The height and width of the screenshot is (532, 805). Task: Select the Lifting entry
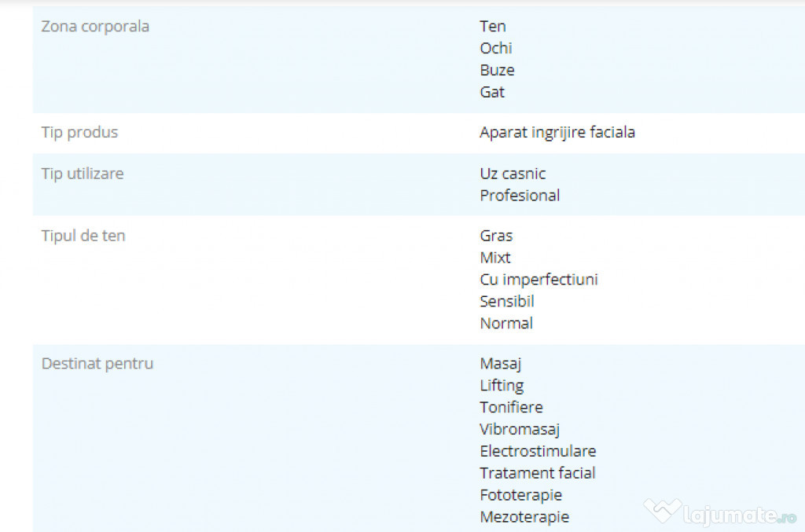502,386
